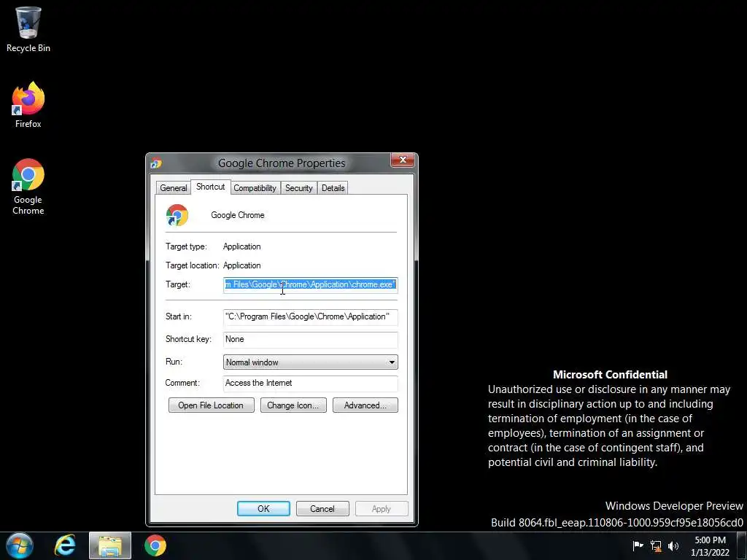The height and width of the screenshot is (560, 747).
Task: Select the Google Chrome desktop shortcut
Action: 28,186
